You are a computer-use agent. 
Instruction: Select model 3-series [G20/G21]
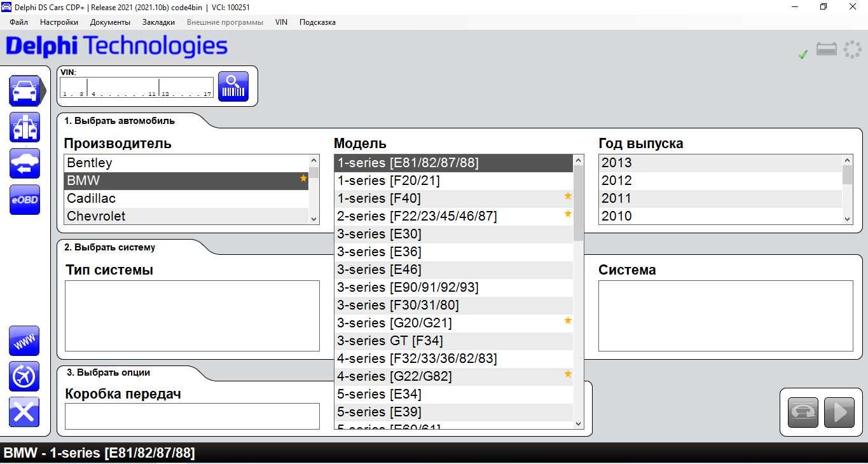[x=453, y=323]
